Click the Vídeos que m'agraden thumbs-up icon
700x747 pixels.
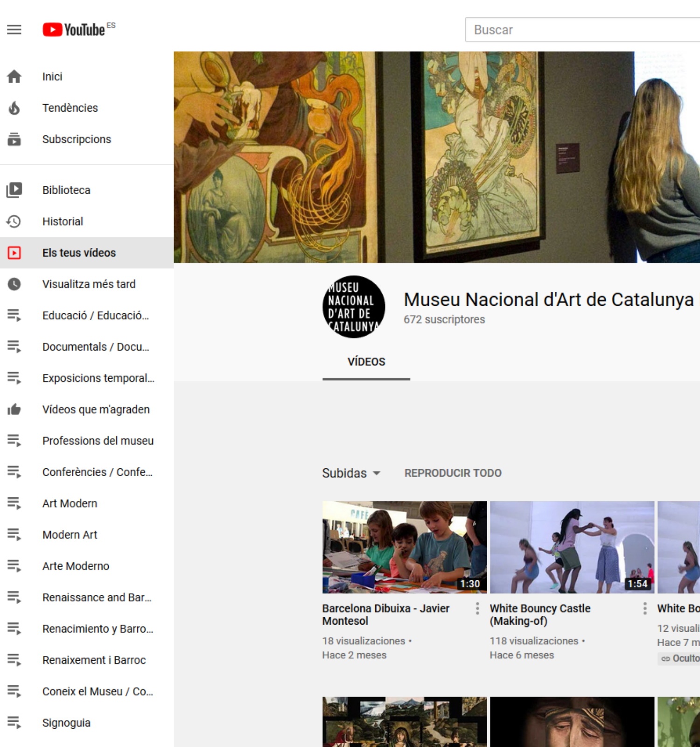pyautogui.click(x=14, y=409)
